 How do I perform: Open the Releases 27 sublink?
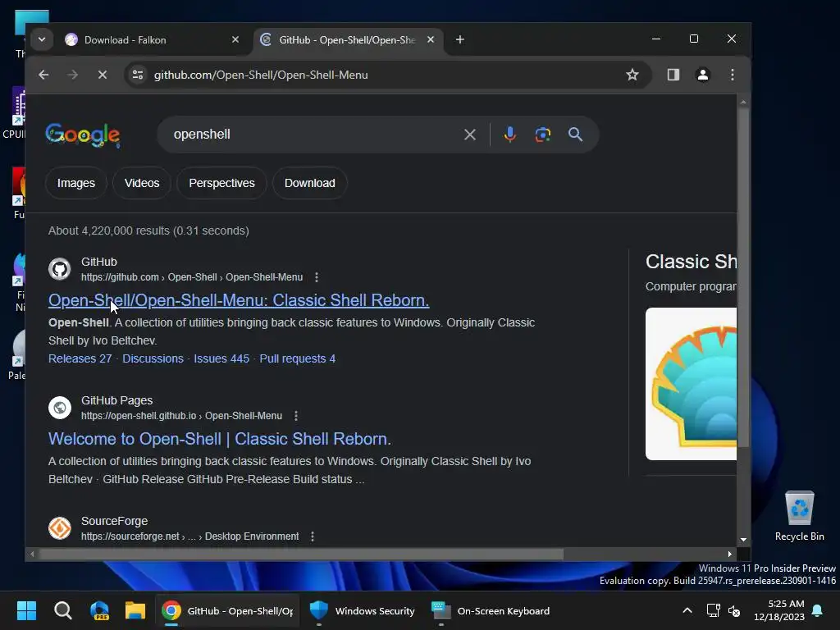[80, 359]
